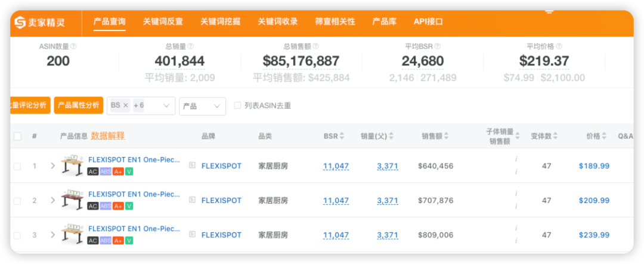Remove the BS filter tag
The height and width of the screenshot is (264, 644).
[x=126, y=105]
